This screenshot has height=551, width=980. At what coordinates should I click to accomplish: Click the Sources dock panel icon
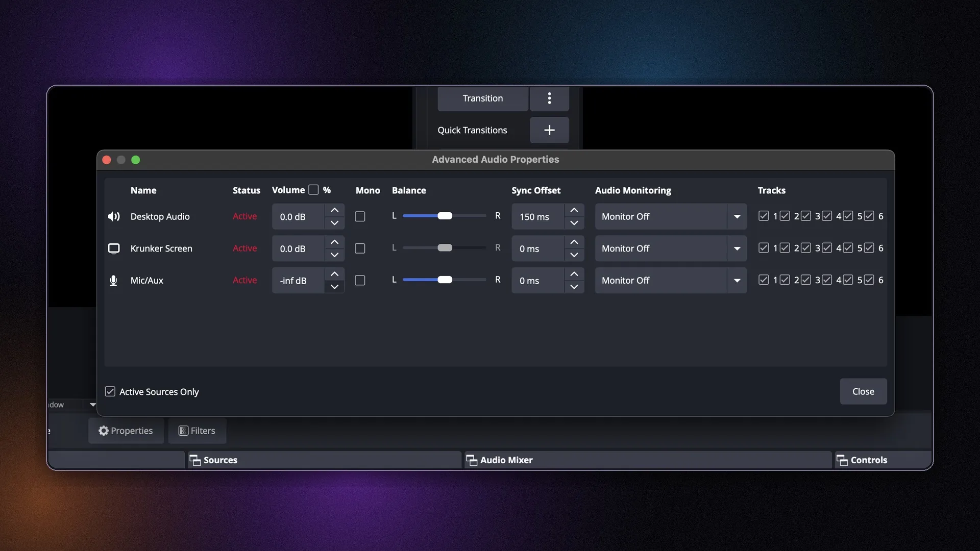(x=195, y=460)
